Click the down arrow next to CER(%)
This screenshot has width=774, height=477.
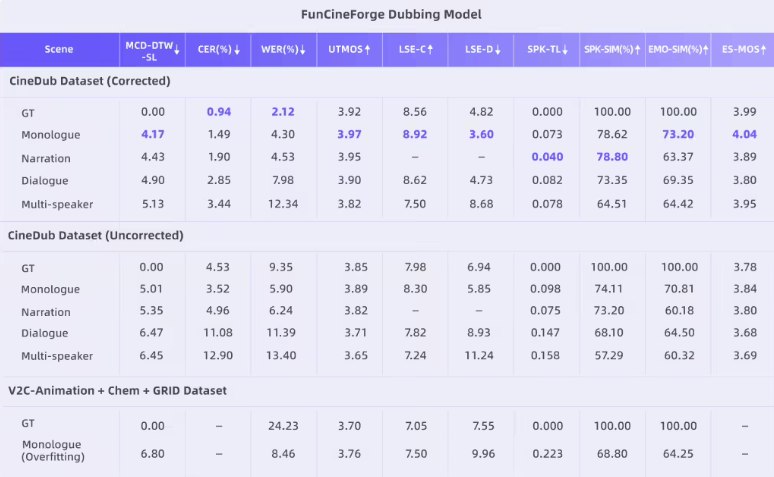click(x=236, y=49)
